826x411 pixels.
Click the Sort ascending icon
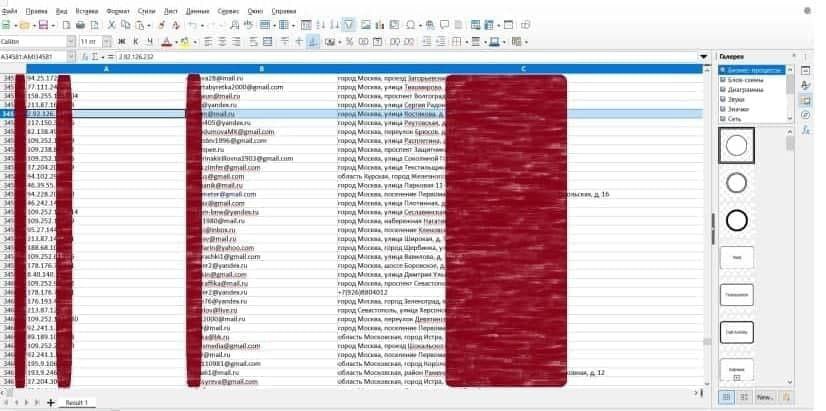[x=320, y=25]
